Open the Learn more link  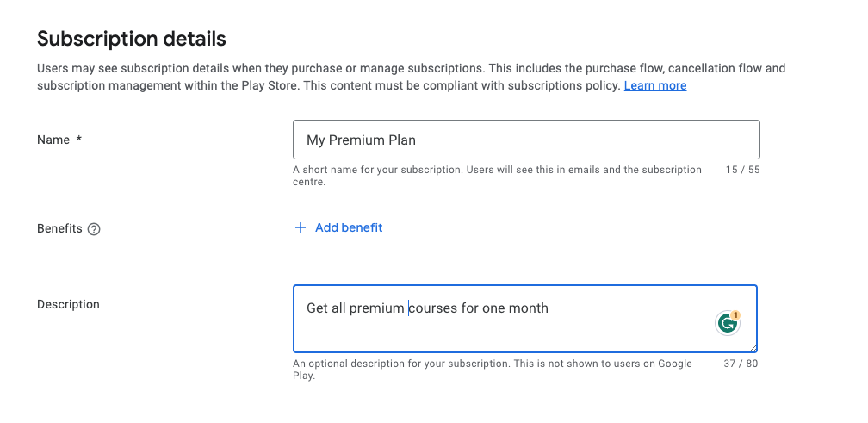tap(655, 85)
